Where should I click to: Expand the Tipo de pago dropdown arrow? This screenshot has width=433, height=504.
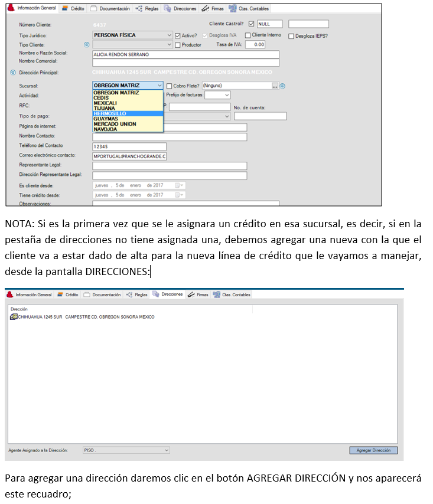pyautogui.click(x=227, y=116)
